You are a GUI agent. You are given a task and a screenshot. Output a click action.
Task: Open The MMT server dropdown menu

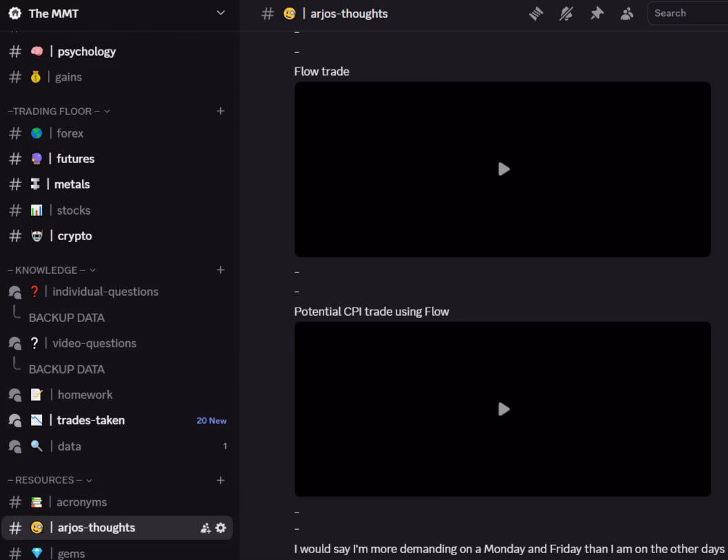point(220,13)
